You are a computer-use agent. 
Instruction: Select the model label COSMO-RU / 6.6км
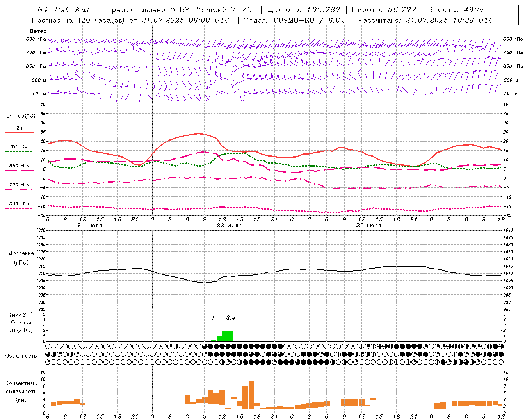point(310,20)
